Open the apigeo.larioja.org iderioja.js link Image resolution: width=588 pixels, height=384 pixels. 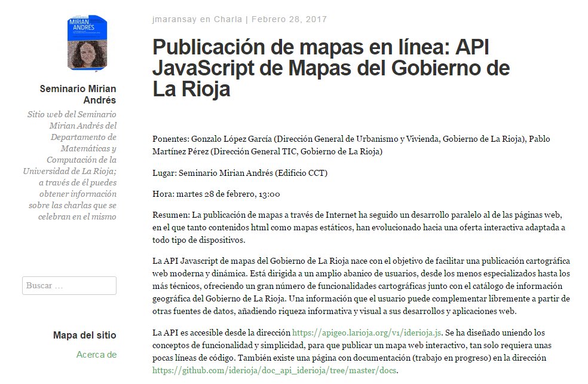pos(367,333)
